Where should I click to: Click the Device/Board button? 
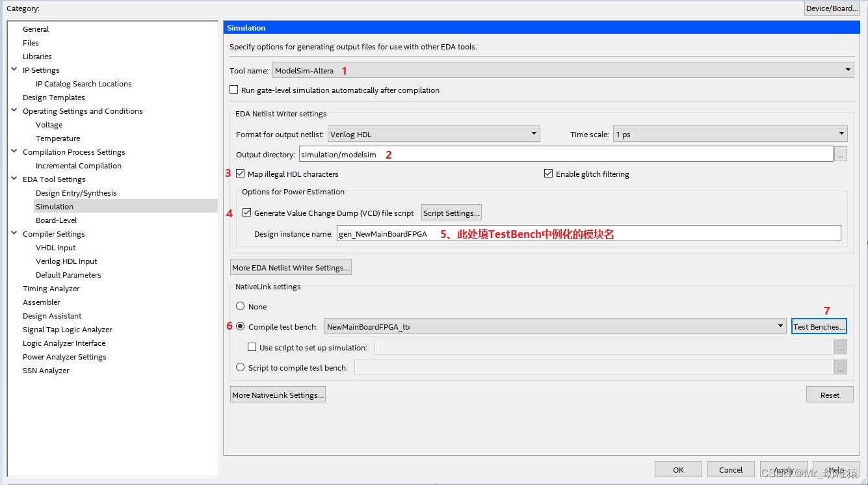click(x=832, y=8)
